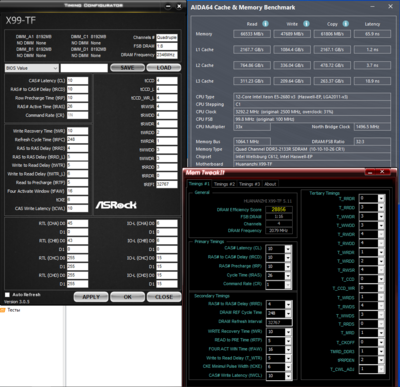Click the ASRock logo
Viewport: 400px width, 387px height.
[x=116, y=205]
